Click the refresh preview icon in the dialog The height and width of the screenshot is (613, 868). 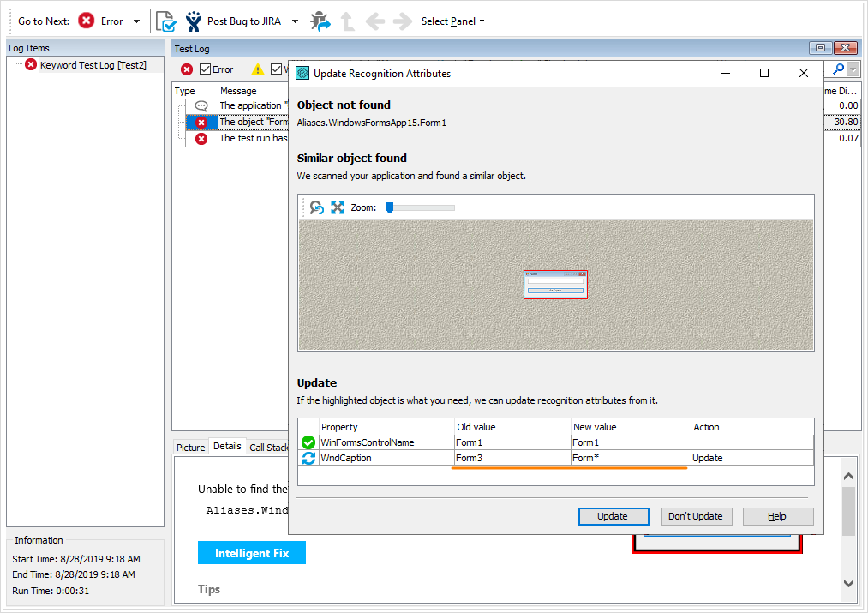coord(316,207)
